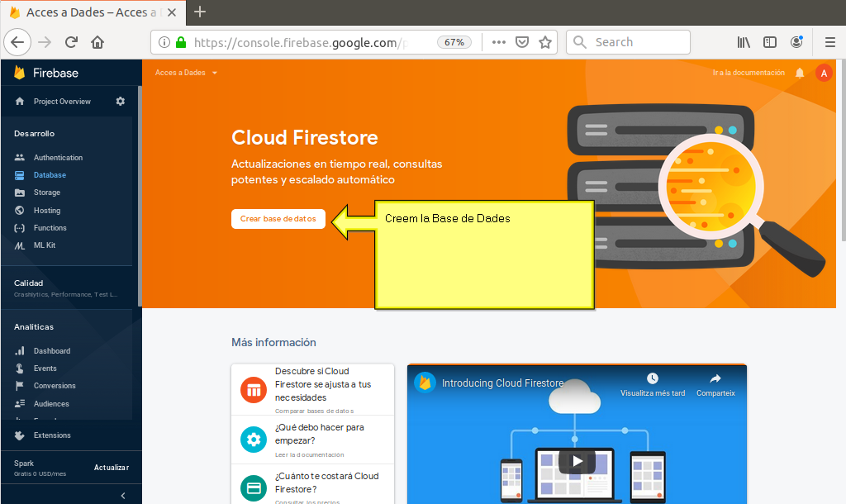Go back with browser back arrow
Image resolution: width=846 pixels, height=504 pixels.
(17, 42)
